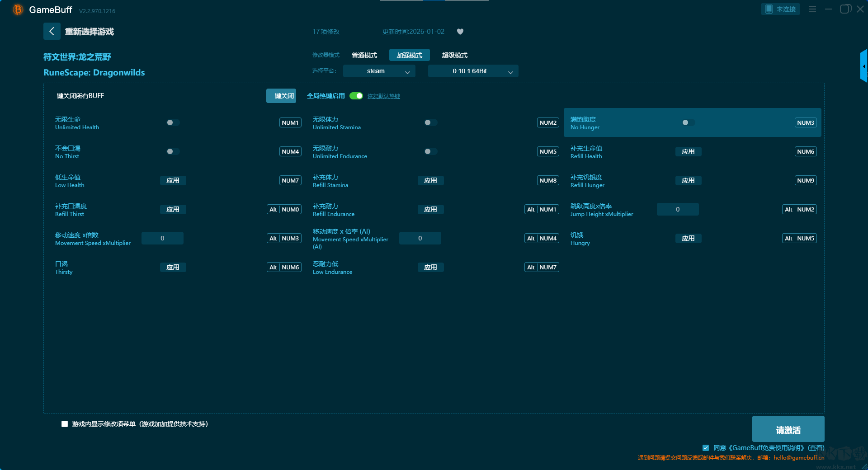The image size is (868, 470).
Task: Check the in-game trainer menu checkbox
Action: [x=65, y=424]
